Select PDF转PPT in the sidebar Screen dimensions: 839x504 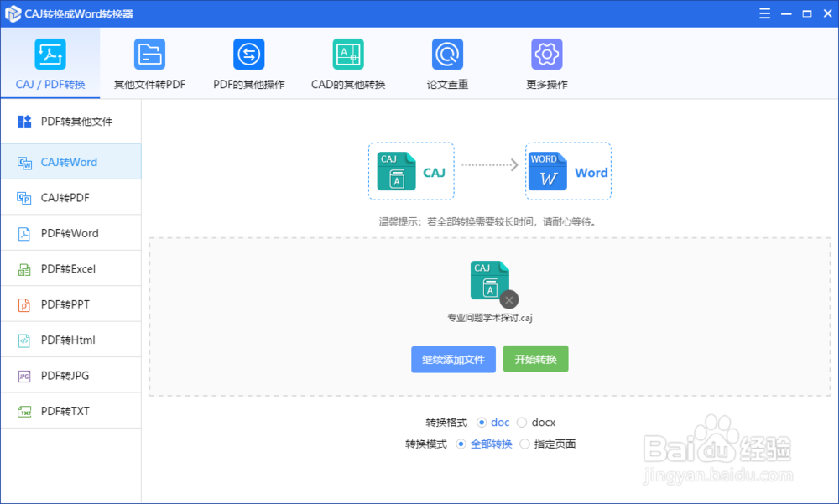pyautogui.click(x=70, y=304)
